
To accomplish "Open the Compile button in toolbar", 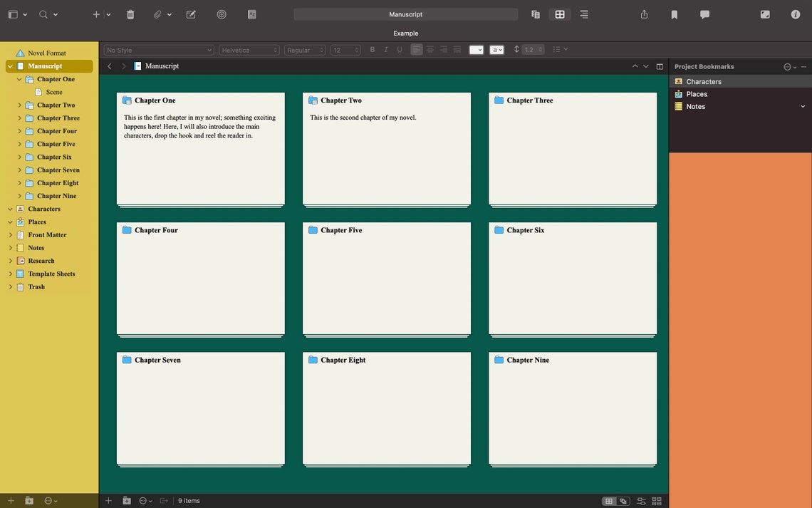I will (252, 14).
